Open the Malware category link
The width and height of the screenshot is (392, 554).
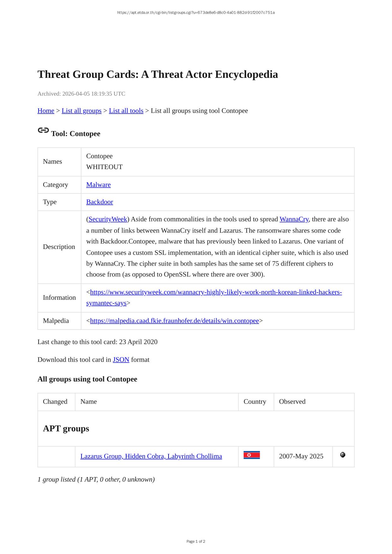click(98, 185)
